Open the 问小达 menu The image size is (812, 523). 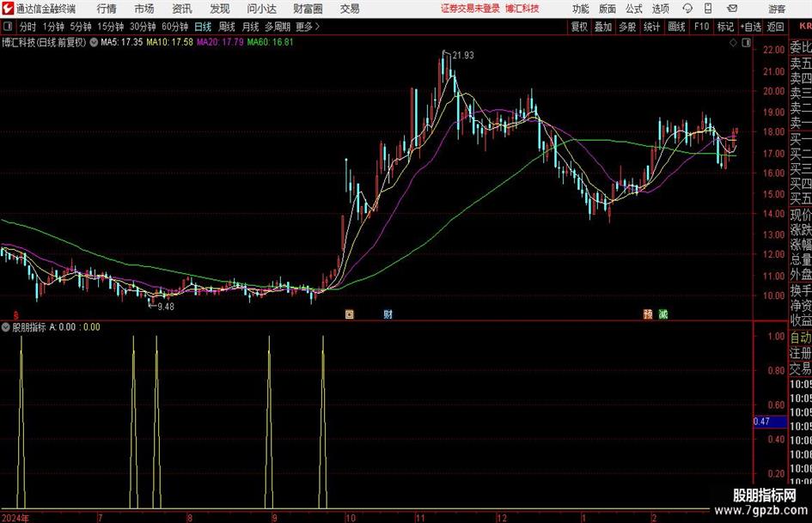click(x=261, y=9)
